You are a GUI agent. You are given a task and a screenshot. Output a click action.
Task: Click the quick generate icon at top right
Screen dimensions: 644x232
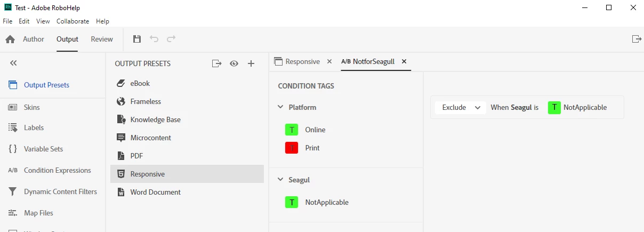pos(636,39)
